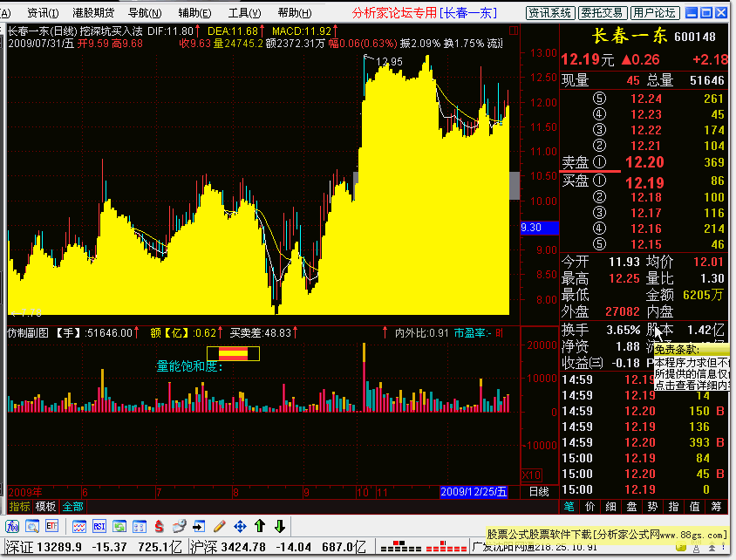Click the 用户论坛 button

point(654,13)
